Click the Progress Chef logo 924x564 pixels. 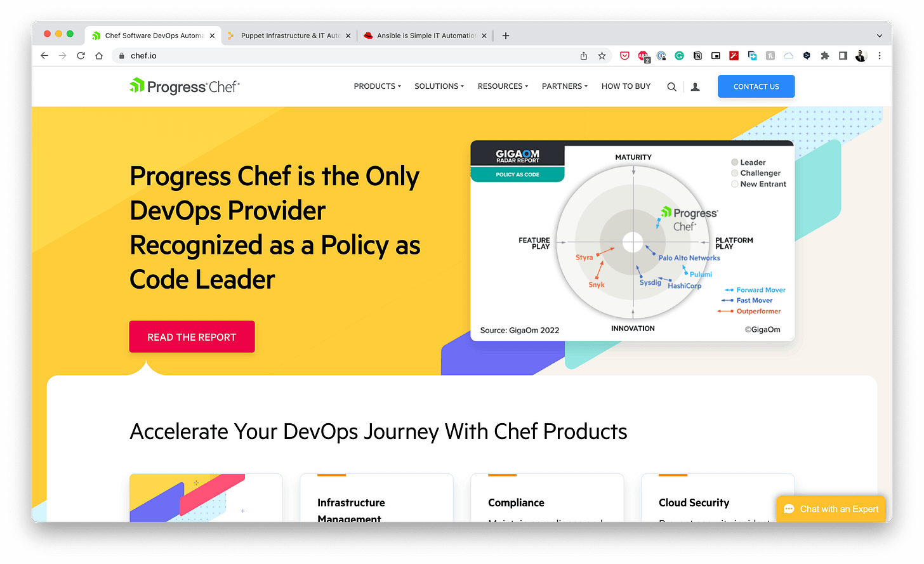(185, 86)
